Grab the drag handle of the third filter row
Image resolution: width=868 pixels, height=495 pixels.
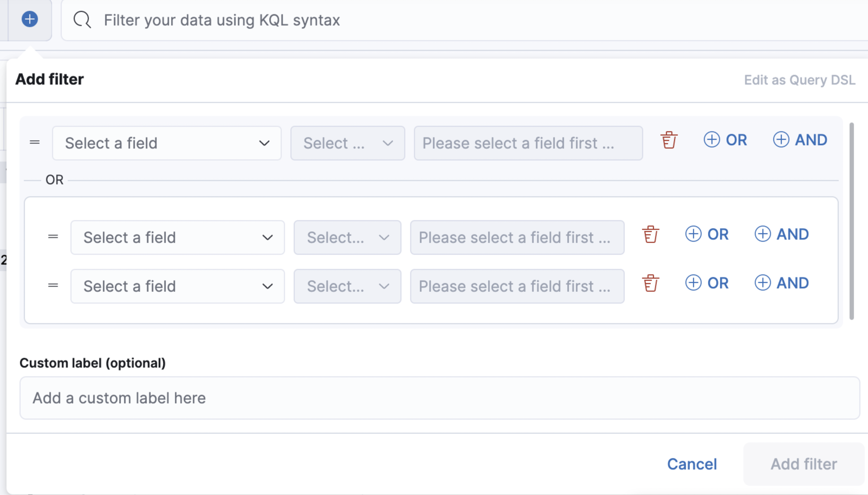point(53,285)
